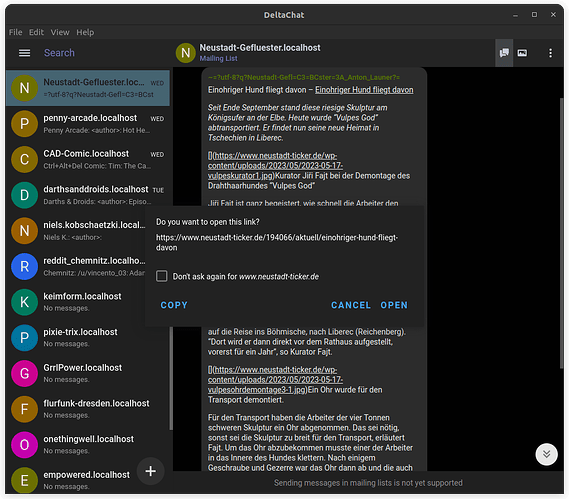Viewport: 569px width, 499px height.
Task: Select the empowered.localhost avatar
Action: tap(24, 480)
